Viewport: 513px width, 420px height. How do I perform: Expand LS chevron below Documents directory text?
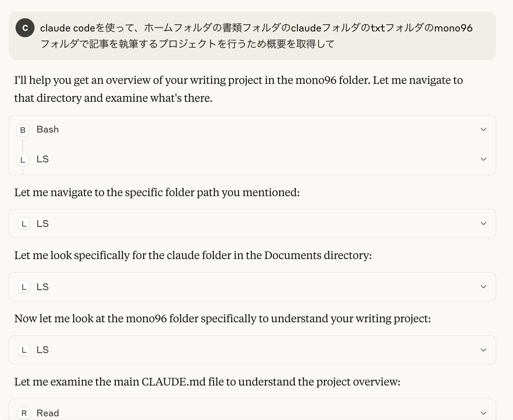(484, 287)
